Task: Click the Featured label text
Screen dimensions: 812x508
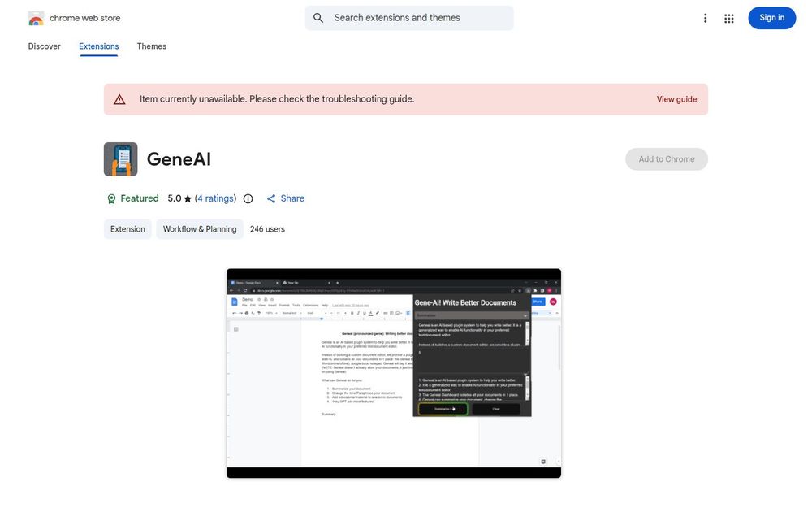Action: click(140, 198)
